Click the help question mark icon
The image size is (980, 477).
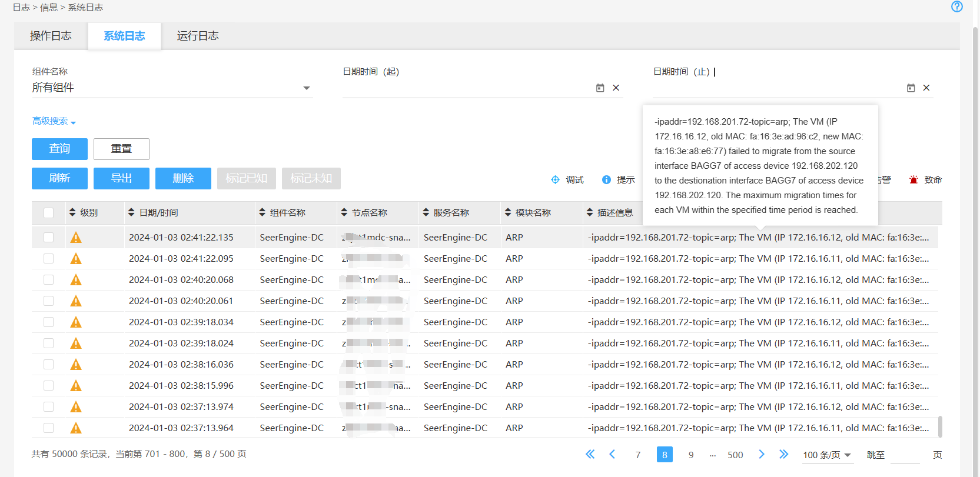956,6
